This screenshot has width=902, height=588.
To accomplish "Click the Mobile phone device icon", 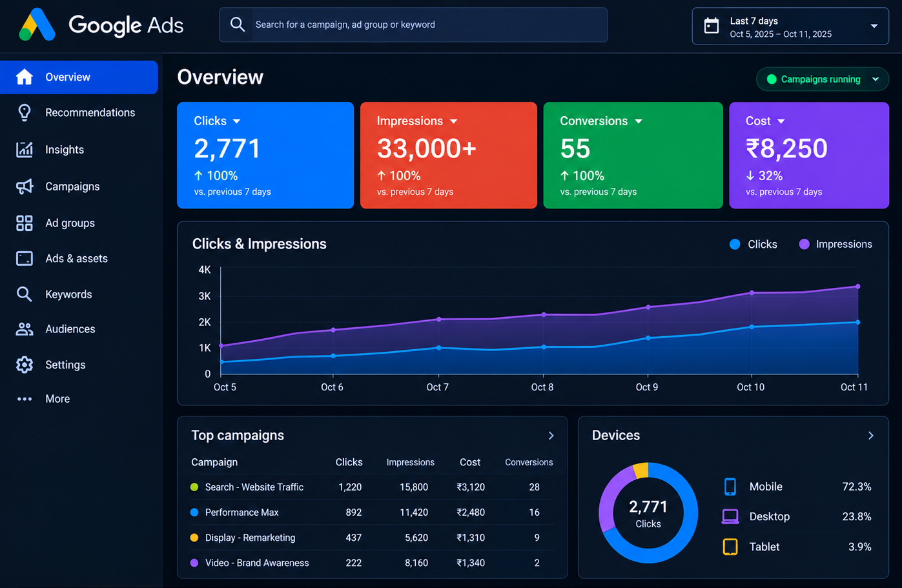I will (x=730, y=487).
